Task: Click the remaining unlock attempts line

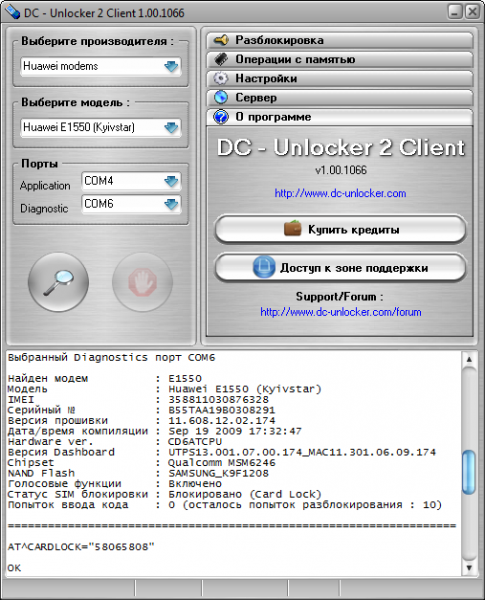Action: coord(225,505)
